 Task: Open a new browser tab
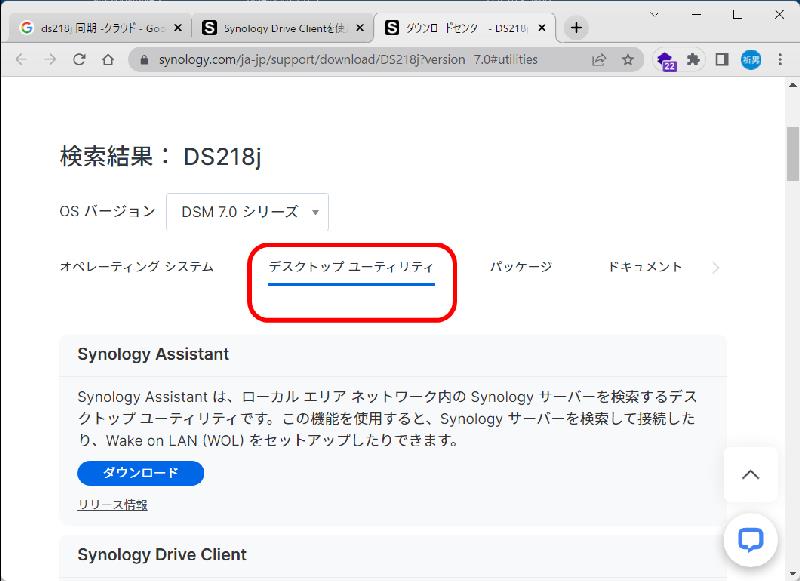click(576, 28)
